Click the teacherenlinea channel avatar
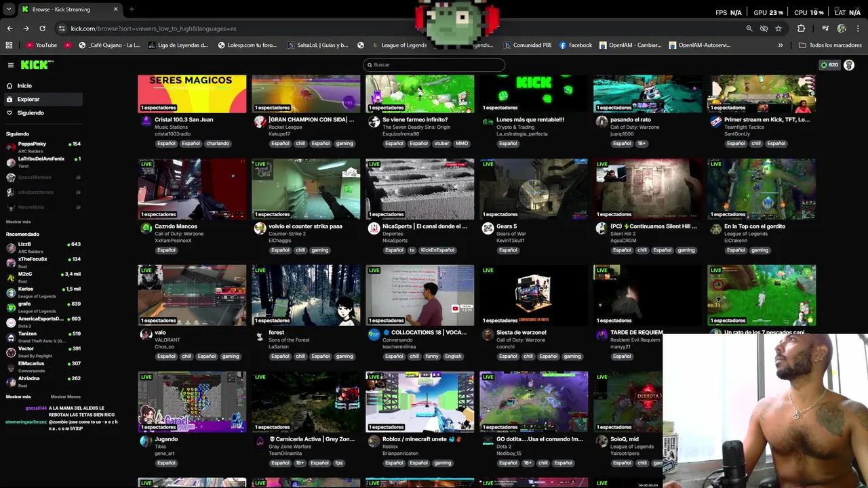Viewport: 868px width, 488px height. pyautogui.click(x=374, y=335)
